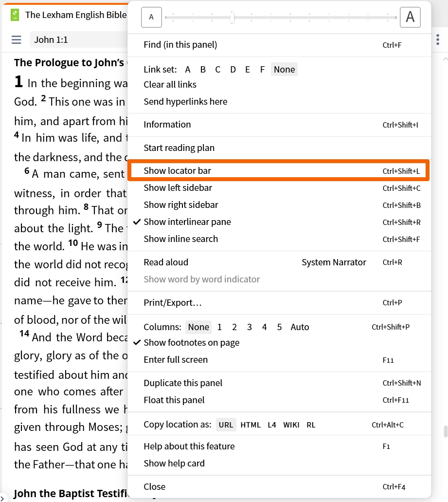Screen dimensions: 448x502
Task: Select link set None
Action: [x=284, y=70]
